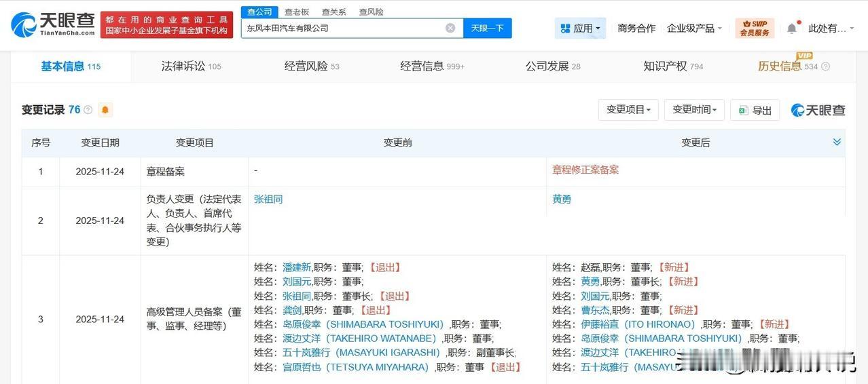
Task: Click the 天眼一下 search button
Action: click(488, 28)
